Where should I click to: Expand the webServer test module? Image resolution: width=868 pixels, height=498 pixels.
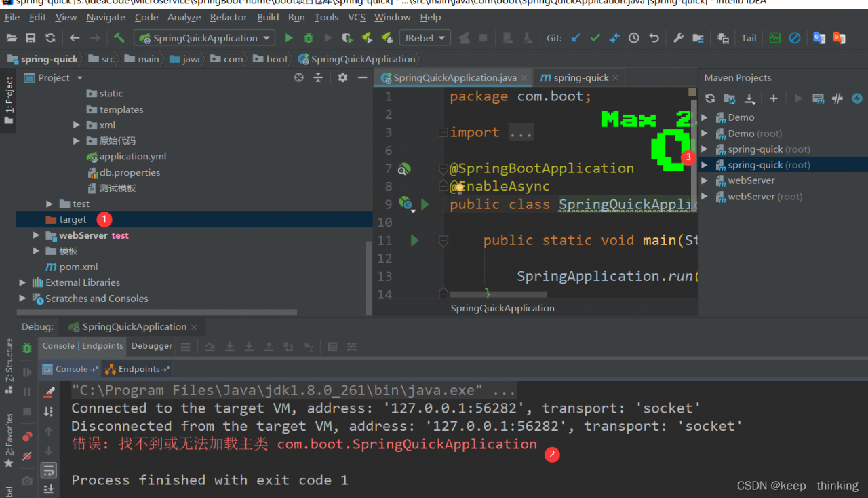coord(36,235)
